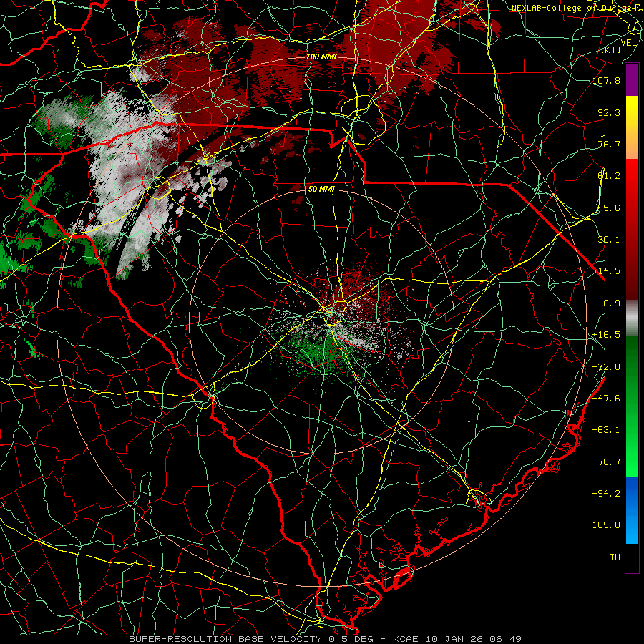The height and width of the screenshot is (644, 644).
Task: Click the 45.6 legend value
Action: coord(609,208)
